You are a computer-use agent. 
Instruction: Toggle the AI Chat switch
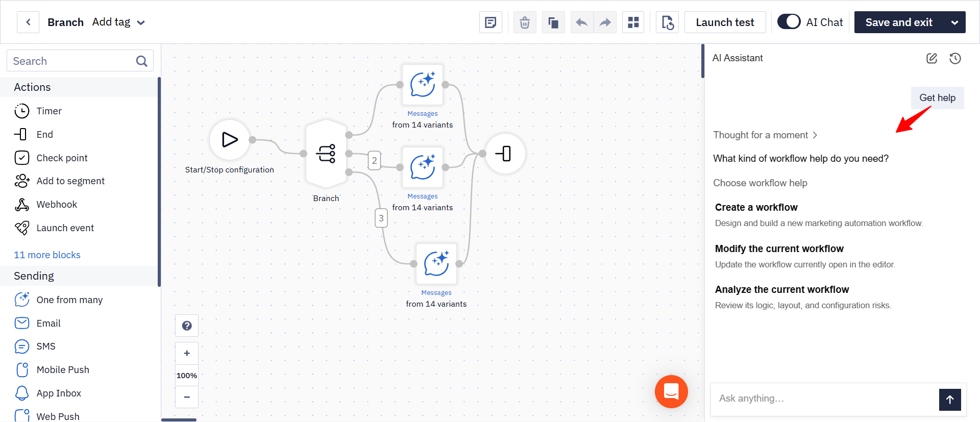789,22
